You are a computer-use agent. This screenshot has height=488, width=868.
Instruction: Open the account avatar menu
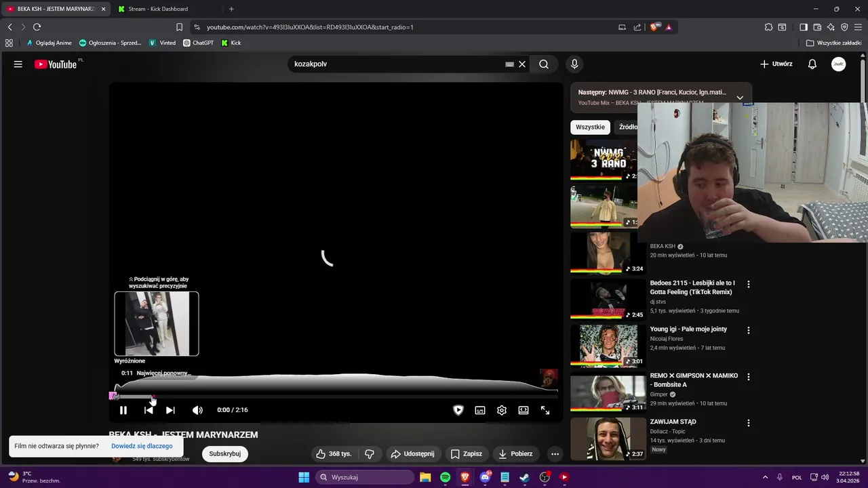click(x=839, y=64)
